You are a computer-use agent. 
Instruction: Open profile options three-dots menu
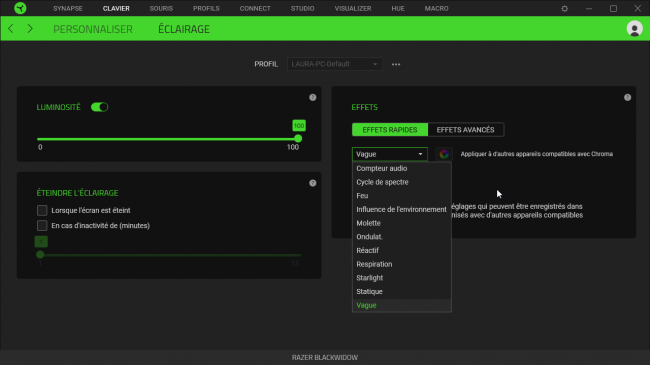point(396,64)
